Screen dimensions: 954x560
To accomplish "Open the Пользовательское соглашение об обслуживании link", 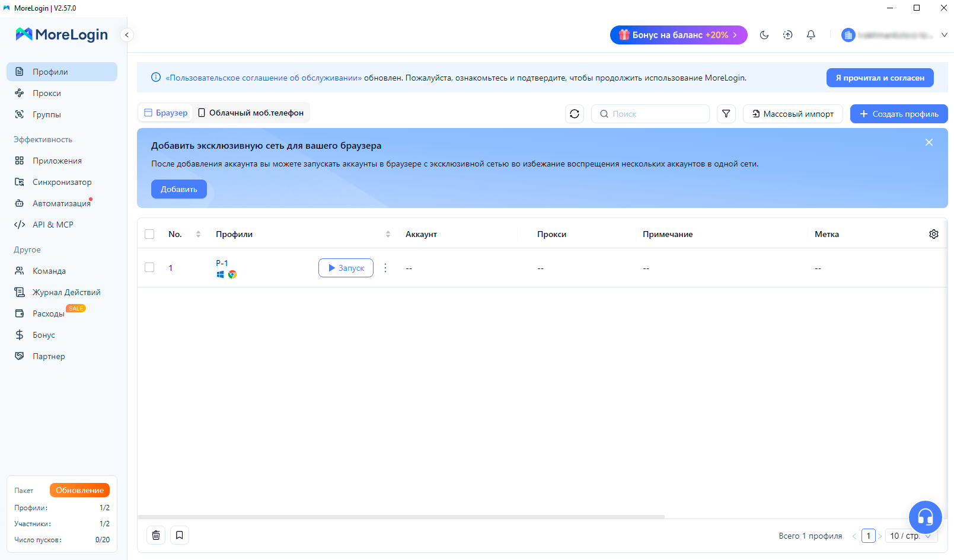I will click(x=263, y=78).
